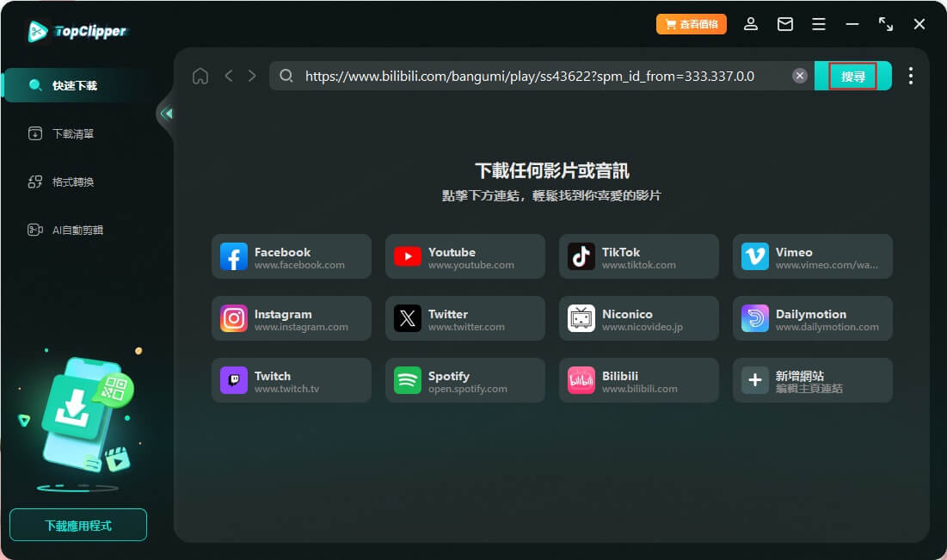Click the home icon beside the address bar
Image resolution: width=947 pixels, height=560 pixels.
click(200, 76)
